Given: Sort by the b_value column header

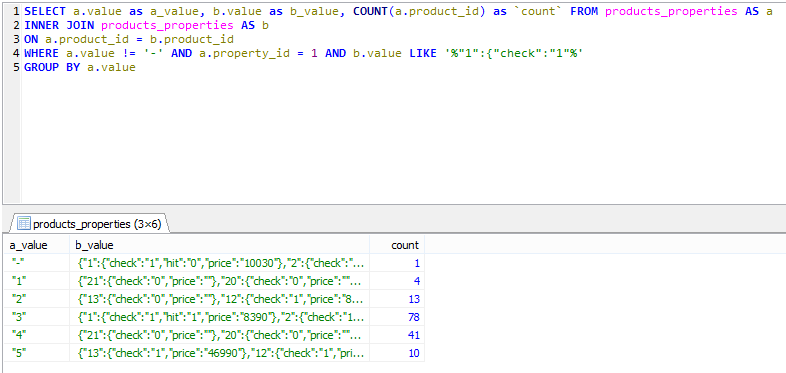Looking at the screenshot, I should tap(220, 245).
